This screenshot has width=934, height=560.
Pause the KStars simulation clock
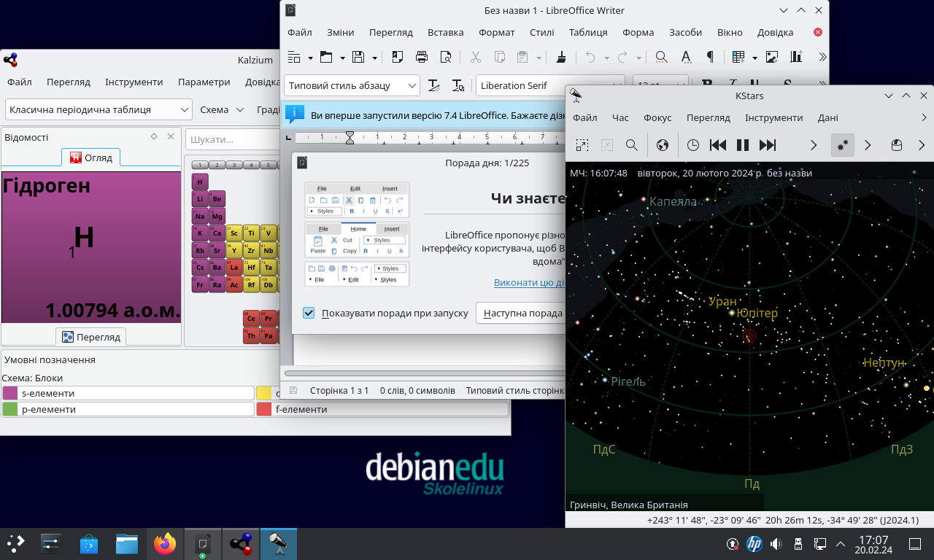click(x=743, y=145)
